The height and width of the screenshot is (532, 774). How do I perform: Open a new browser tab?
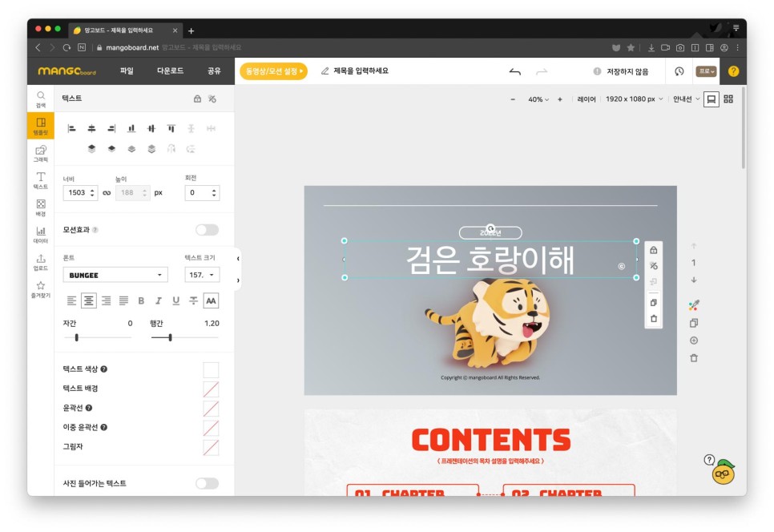point(191,31)
